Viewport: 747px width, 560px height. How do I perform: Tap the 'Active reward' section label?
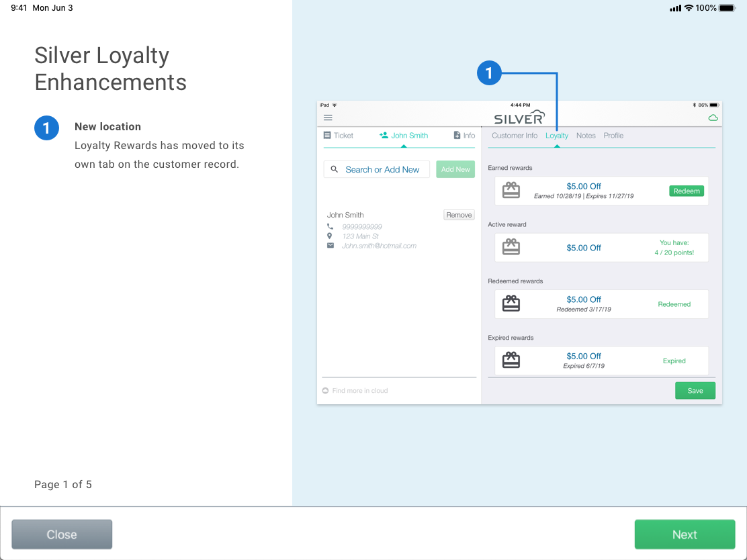(x=507, y=224)
